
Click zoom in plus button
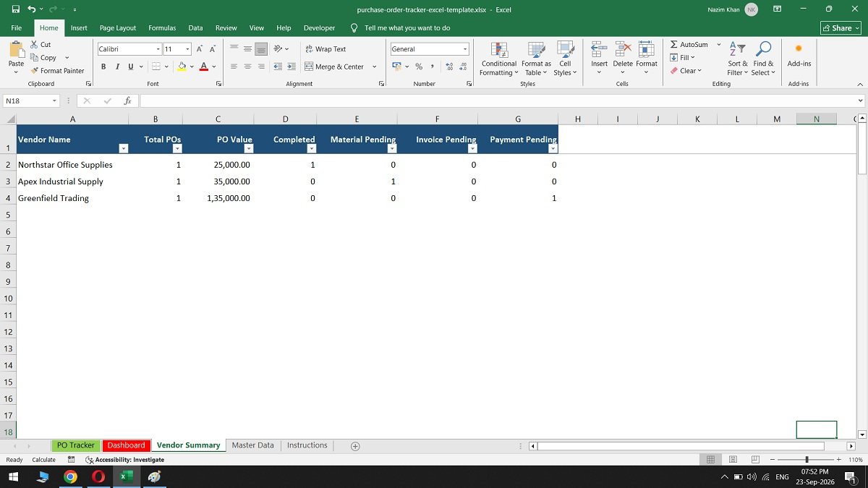[x=838, y=460]
